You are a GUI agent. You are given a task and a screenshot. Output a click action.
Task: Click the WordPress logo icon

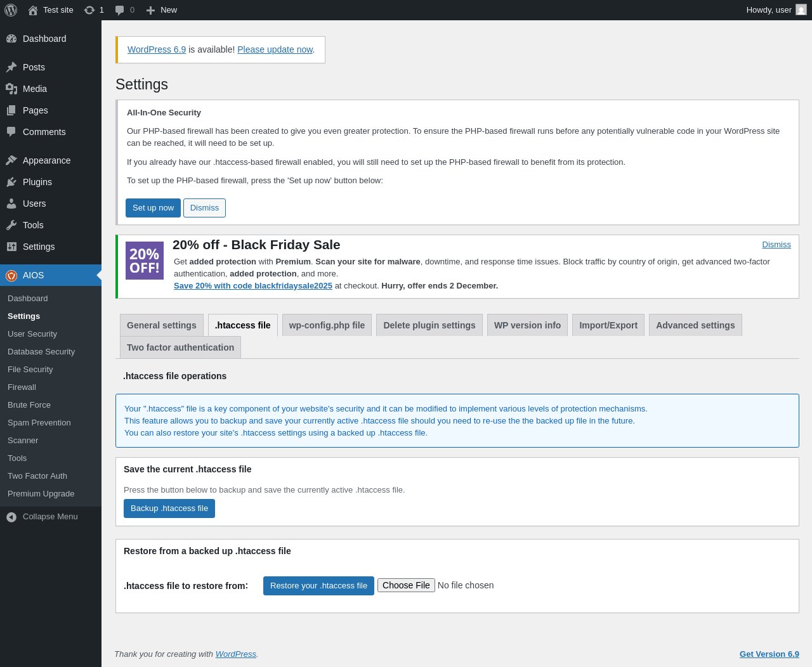pyautogui.click(x=11, y=10)
